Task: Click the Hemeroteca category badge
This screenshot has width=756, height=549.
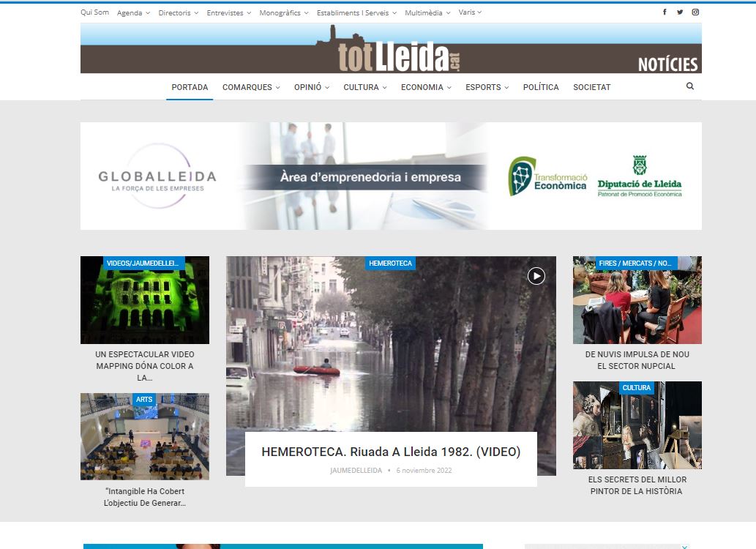Action: [x=390, y=264]
